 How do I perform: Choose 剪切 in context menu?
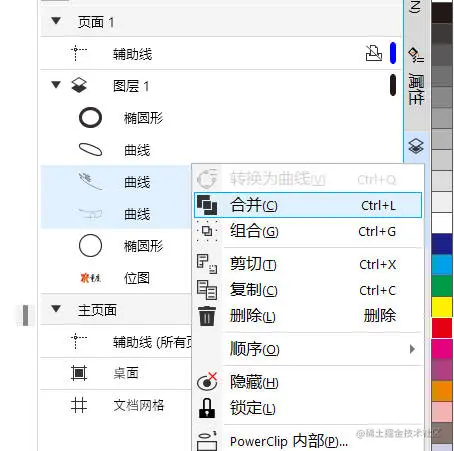coord(308,264)
